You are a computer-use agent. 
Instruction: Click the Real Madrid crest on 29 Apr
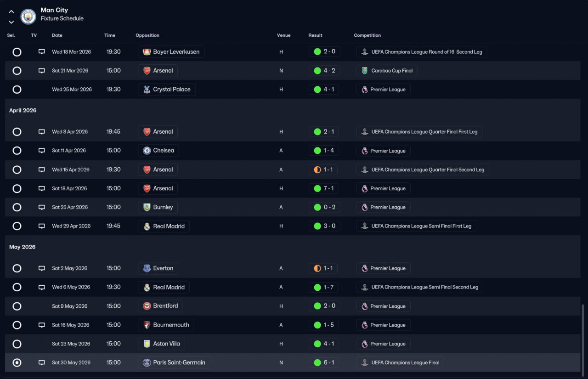tap(147, 226)
